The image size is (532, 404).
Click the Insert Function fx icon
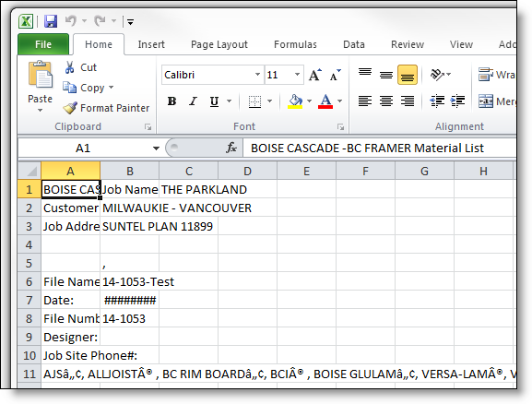pos(231,148)
